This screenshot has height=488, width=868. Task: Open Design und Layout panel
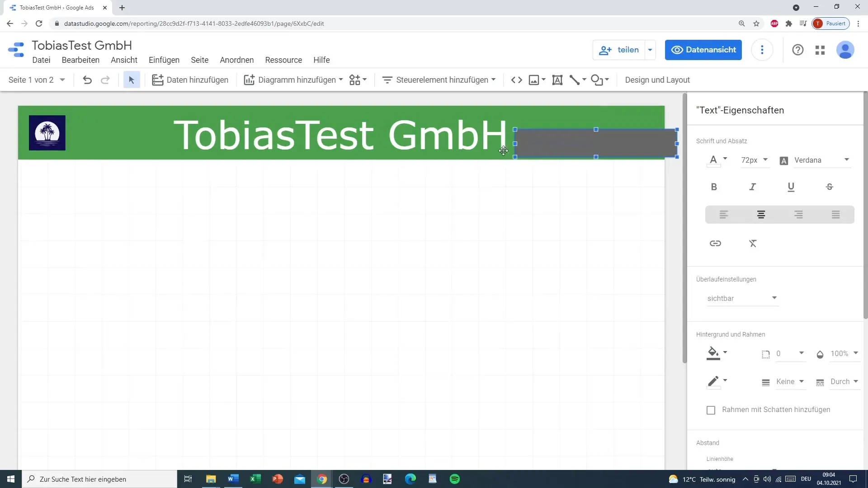[x=657, y=80]
